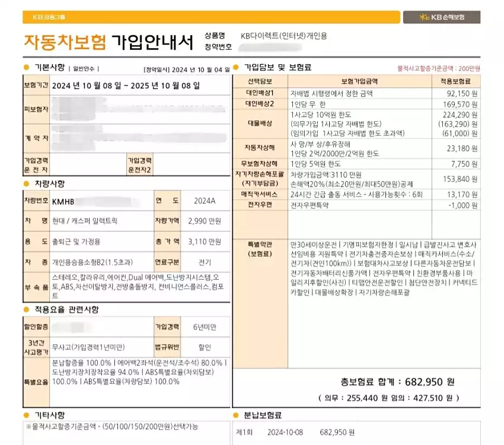The image size is (504, 445).
Task: Click 대인배상1 premium 92,150 원
Action: tap(462, 94)
